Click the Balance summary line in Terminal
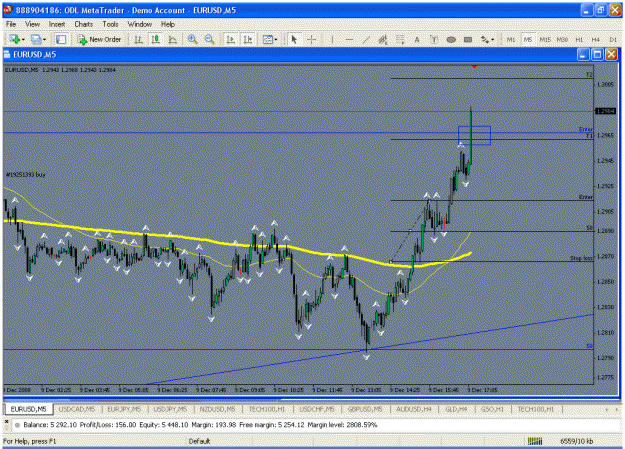The height and width of the screenshot is (449, 625). click(200, 425)
